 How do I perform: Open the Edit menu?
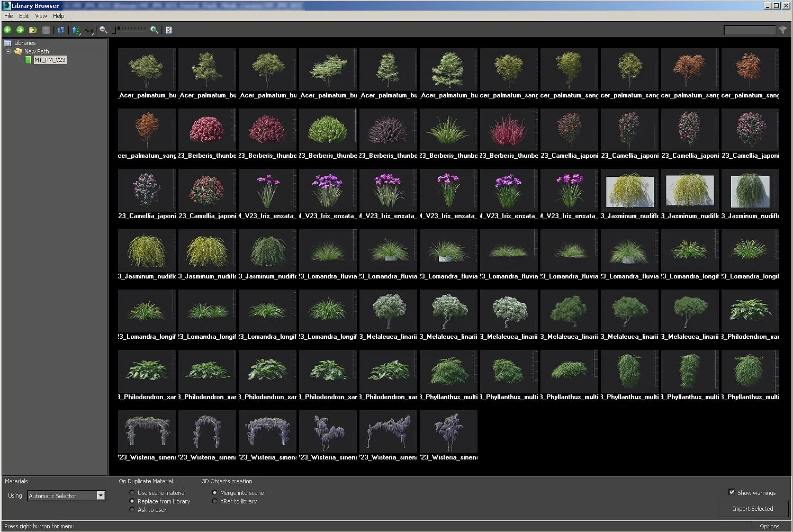(24, 16)
